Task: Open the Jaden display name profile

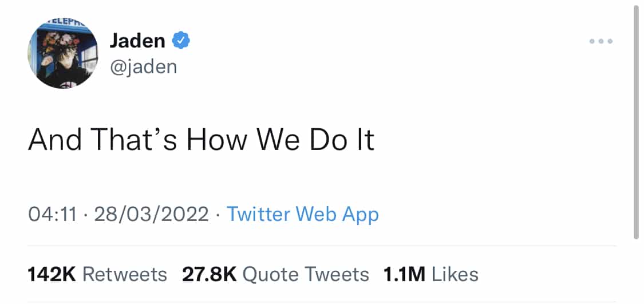Action: point(137,41)
